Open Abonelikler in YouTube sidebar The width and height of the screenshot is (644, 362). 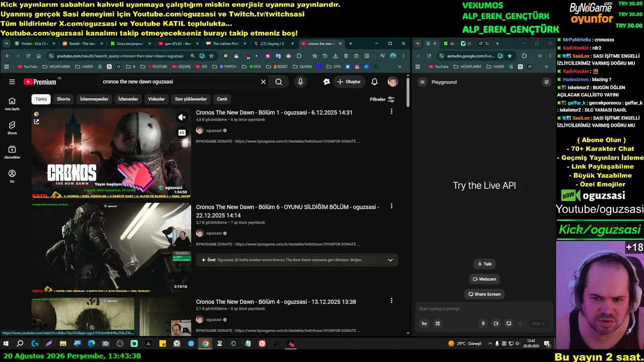(x=12, y=152)
